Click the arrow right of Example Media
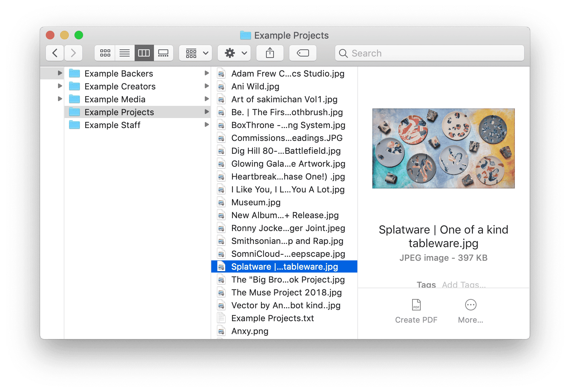This screenshot has height=392, width=570. (207, 99)
